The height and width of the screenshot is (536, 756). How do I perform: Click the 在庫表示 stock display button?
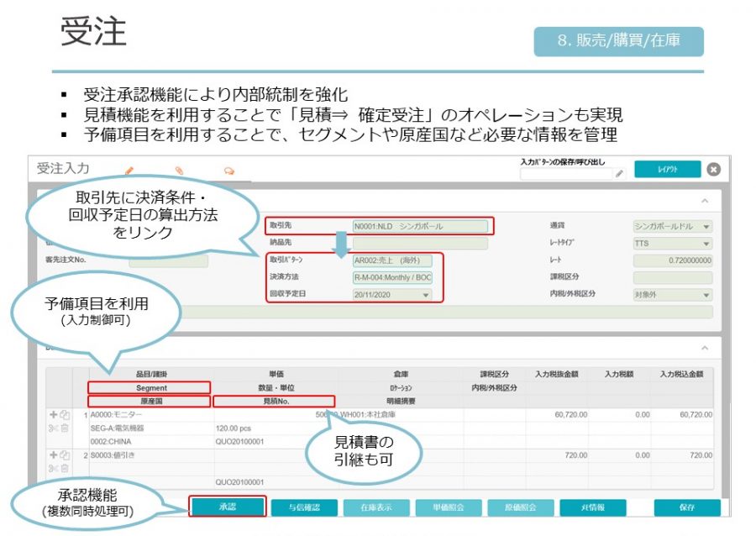379,507
